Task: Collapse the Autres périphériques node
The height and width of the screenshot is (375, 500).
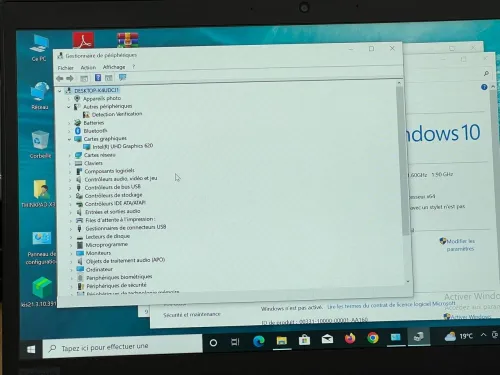Action: [69, 107]
